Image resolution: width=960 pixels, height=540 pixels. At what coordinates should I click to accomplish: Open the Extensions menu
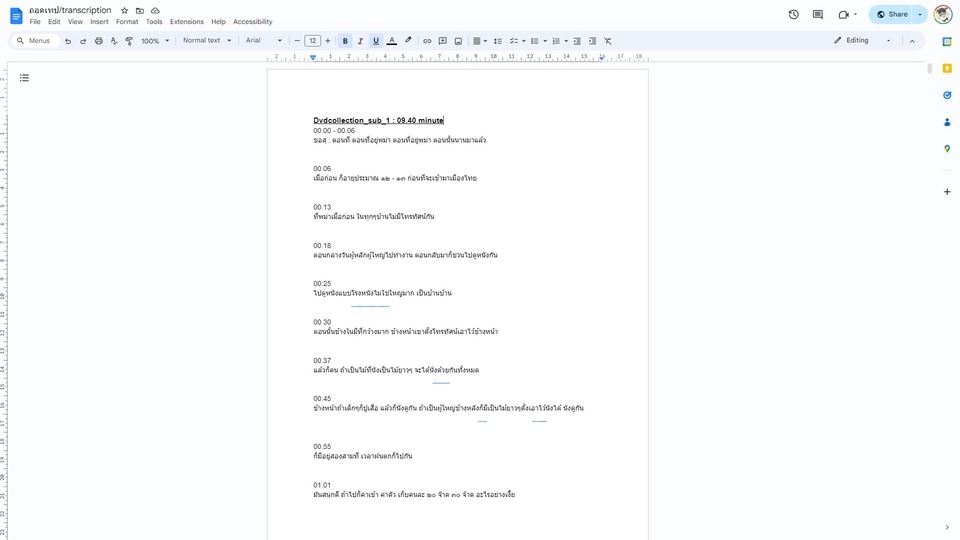point(187,21)
